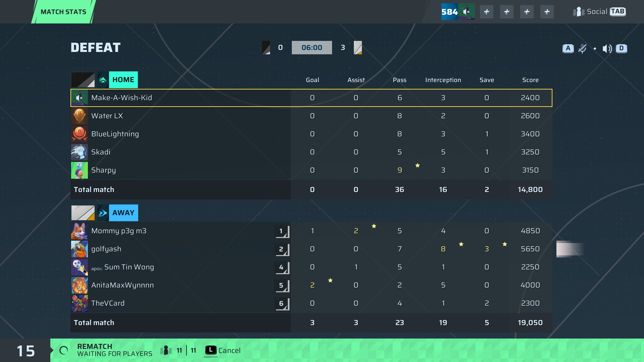644x362 pixels.
Task: Click the away team white jersey icon near score
Action: tap(358, 48)
